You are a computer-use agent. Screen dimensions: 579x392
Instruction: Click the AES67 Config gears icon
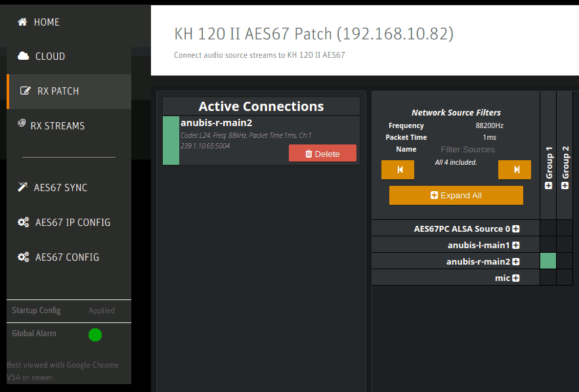(x=23, y=257)
